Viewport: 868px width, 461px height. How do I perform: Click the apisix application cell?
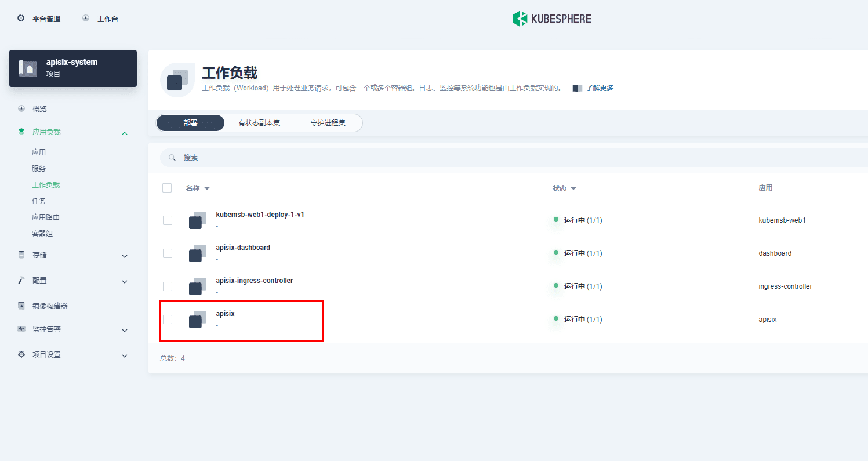(768, 320)
